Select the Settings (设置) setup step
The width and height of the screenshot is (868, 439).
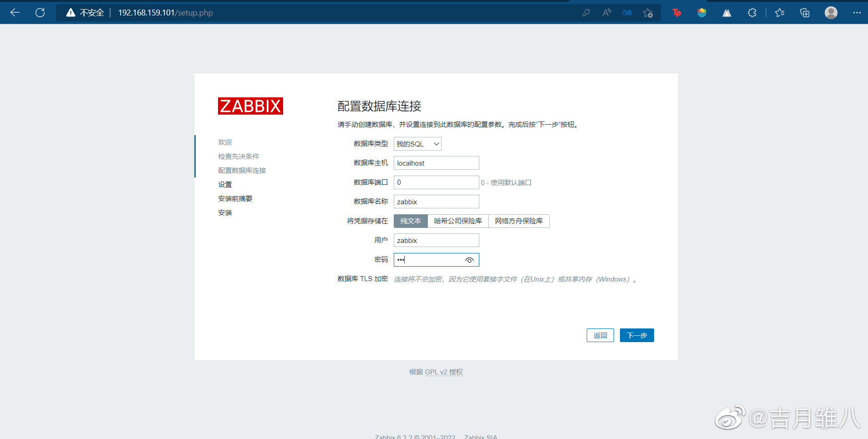pos(225,185)
